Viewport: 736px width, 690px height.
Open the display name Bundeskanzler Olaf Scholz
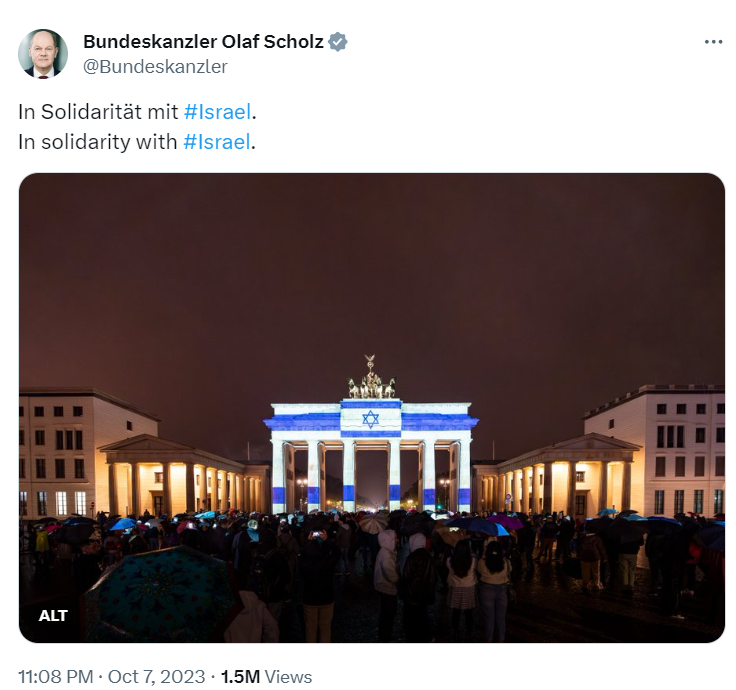coord(203,42)
